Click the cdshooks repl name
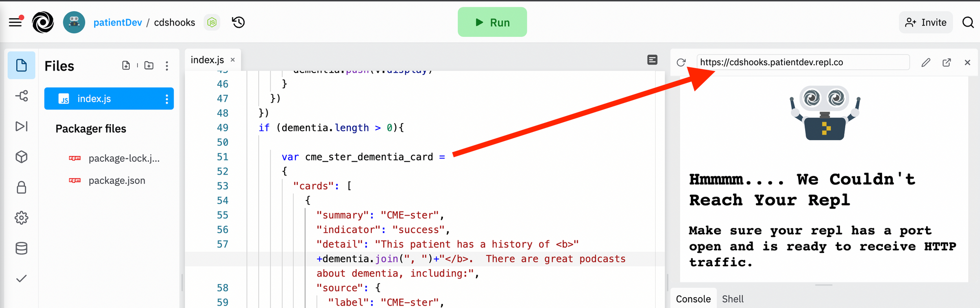 (x=174, y=23)
